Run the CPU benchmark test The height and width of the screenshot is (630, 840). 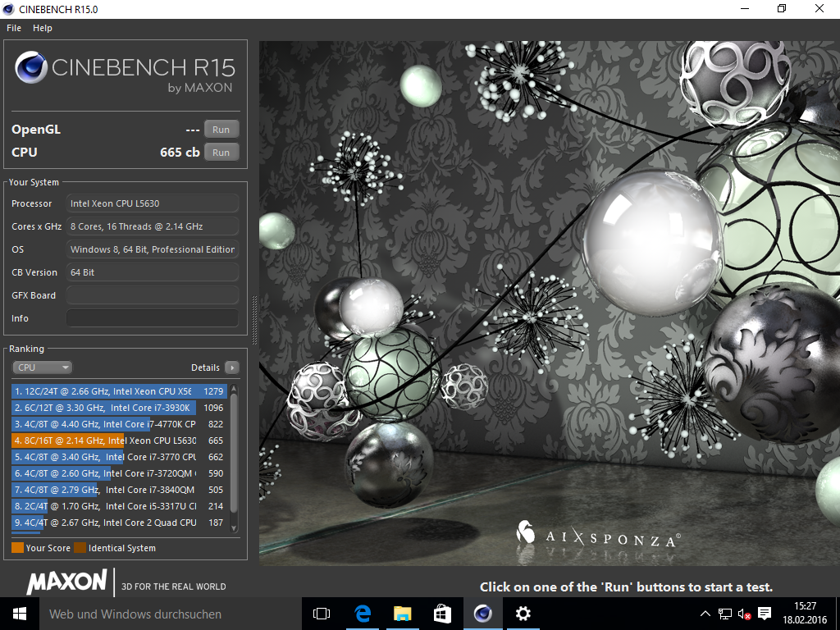(x=221, y=152)
